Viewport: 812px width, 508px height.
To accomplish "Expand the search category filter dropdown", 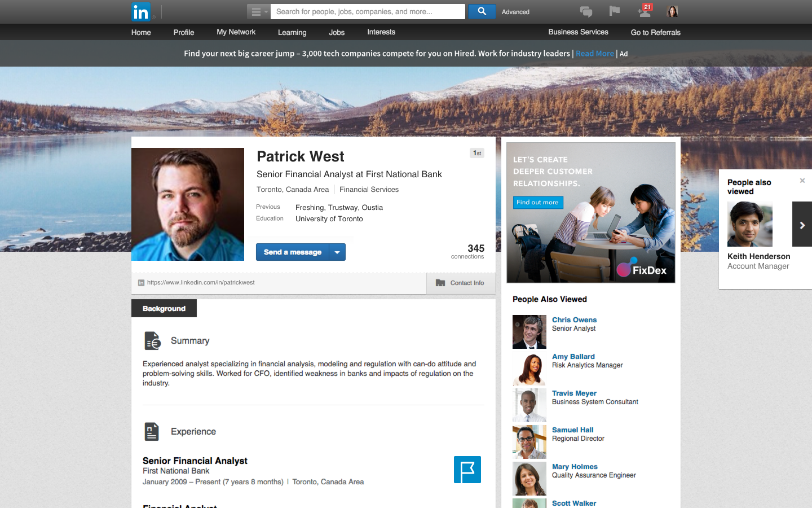I will tap(259, 12).
